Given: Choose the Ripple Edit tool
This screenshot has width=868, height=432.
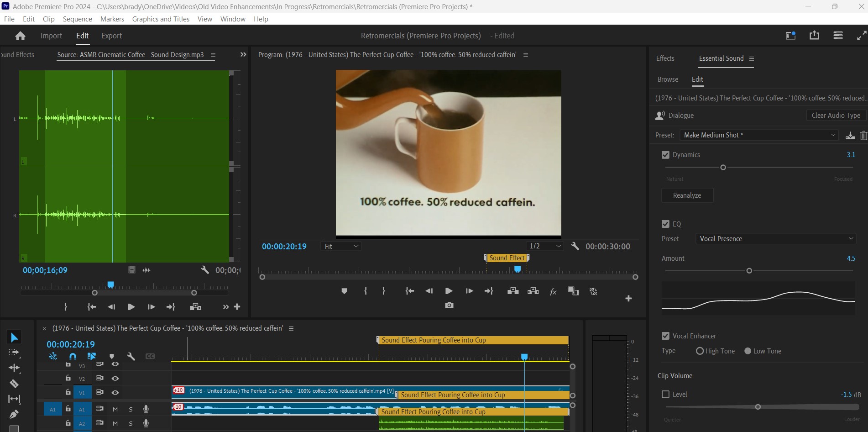Looking at the screenshot, I should (14, 368).
